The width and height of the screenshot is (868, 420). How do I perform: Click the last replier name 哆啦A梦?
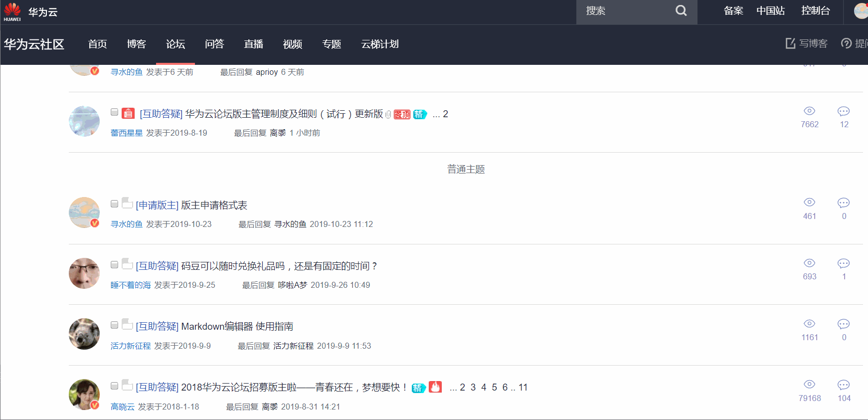pyautogui.click(x=293, y=285)
